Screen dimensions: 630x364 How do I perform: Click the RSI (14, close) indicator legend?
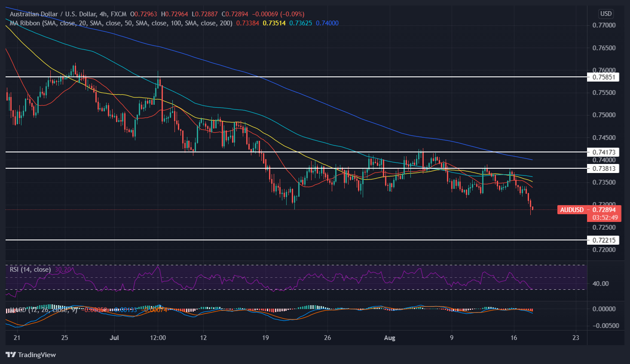pos(31,270)
